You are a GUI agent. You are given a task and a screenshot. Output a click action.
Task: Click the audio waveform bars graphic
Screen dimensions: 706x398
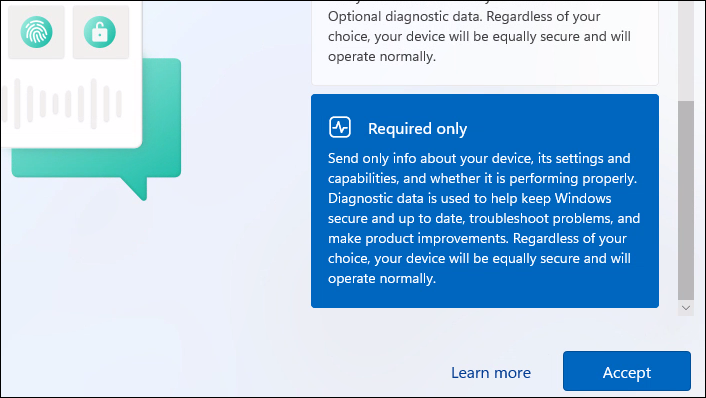click(x=62, y=104)
